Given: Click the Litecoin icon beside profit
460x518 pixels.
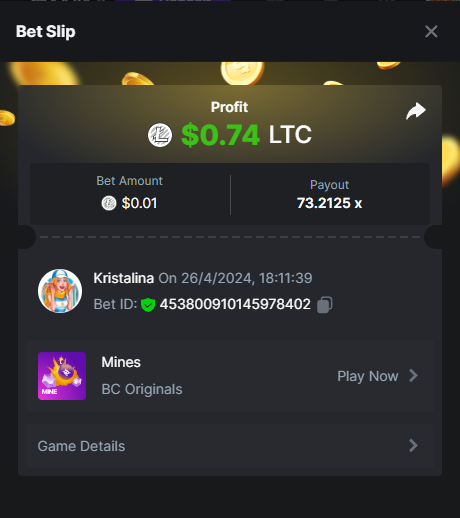Looking at the screenshot, I should 160,135.
